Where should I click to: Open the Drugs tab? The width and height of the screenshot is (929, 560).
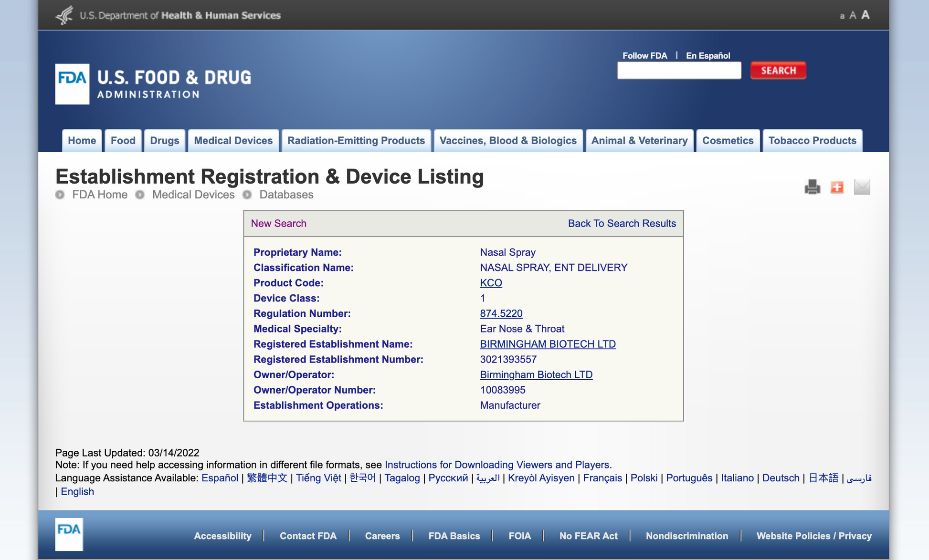tap(165, 141)
